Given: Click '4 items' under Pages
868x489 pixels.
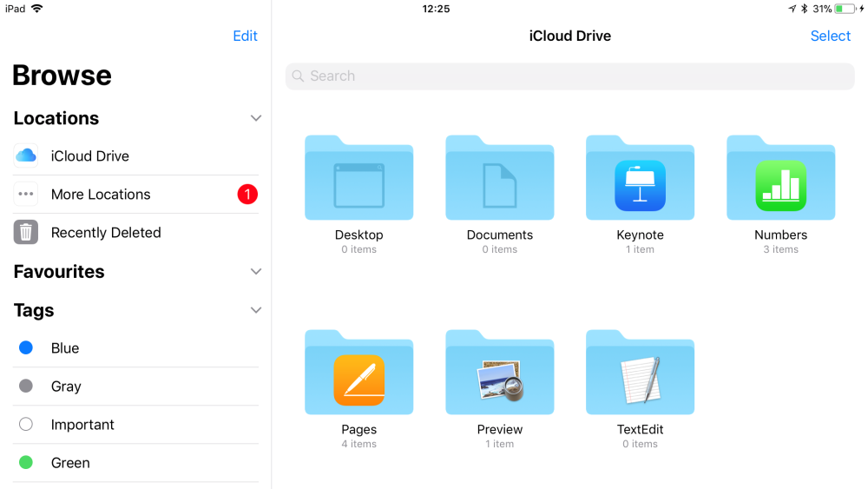Looking at the screenshot, I should click(x=358, y=444).
